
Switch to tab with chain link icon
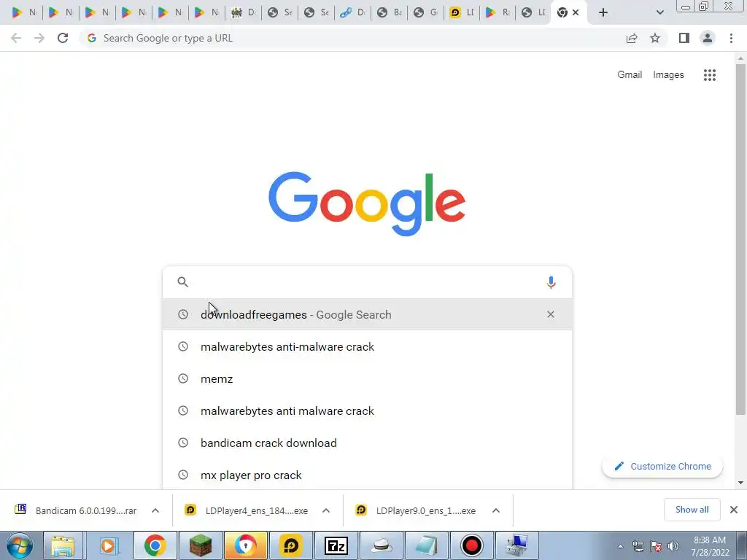[353, 12]
